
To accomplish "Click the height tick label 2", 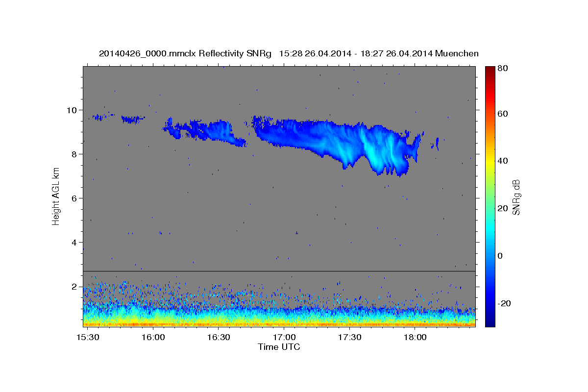I will (75, 286).
